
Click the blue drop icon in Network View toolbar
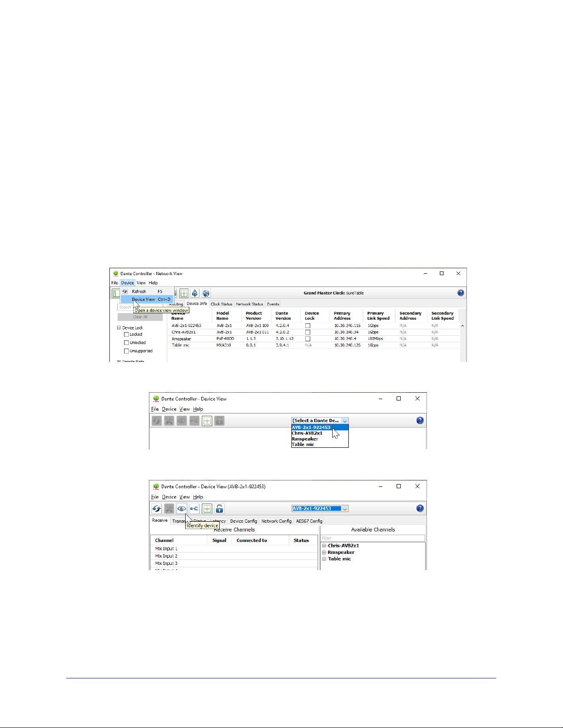coord(195,293)
